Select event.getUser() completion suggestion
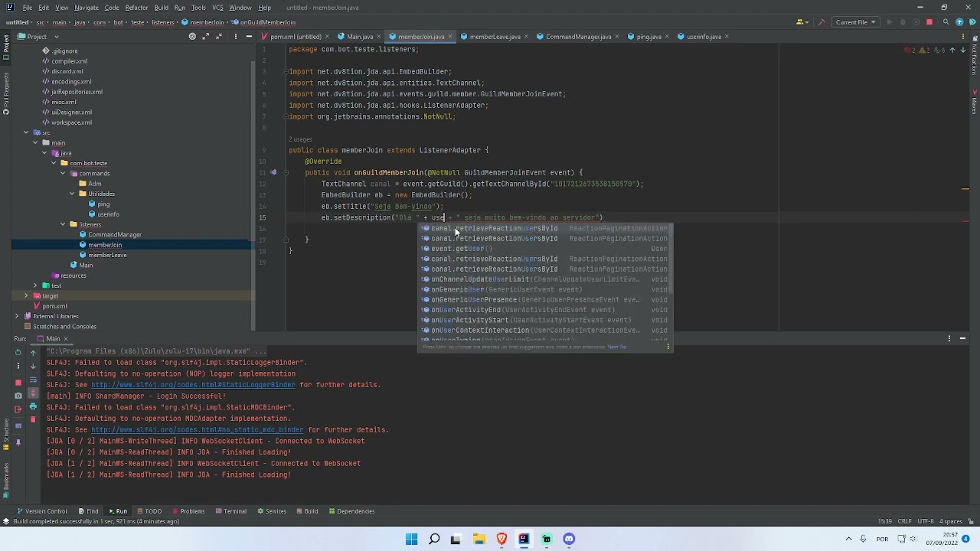This screenshot has width=980, height=551. point(545,249)
